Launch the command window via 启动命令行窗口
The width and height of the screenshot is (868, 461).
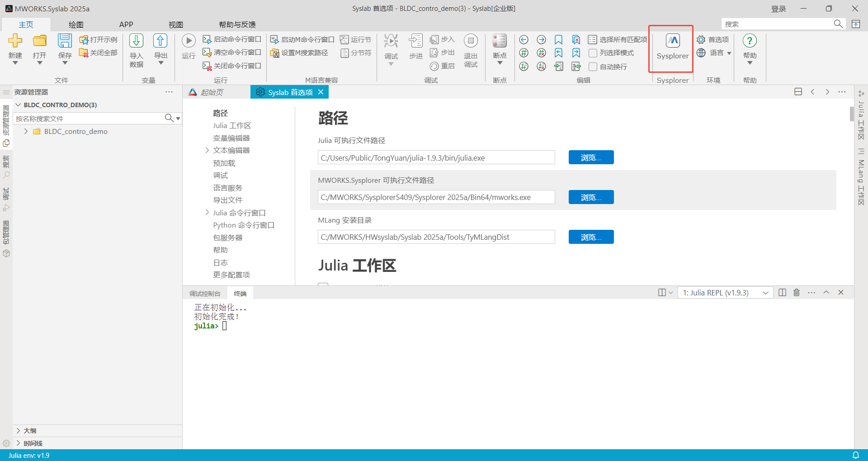coord(231,39)
